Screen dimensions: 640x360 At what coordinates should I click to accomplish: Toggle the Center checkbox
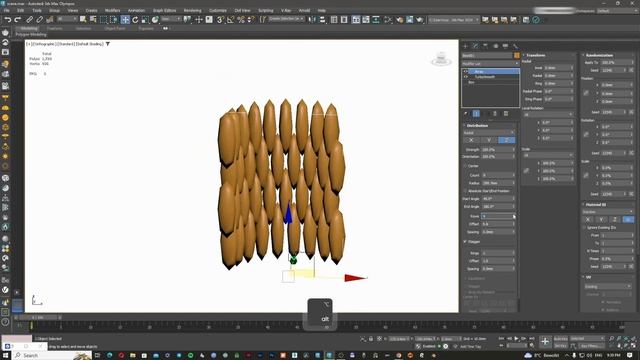[x=465, y=166]
